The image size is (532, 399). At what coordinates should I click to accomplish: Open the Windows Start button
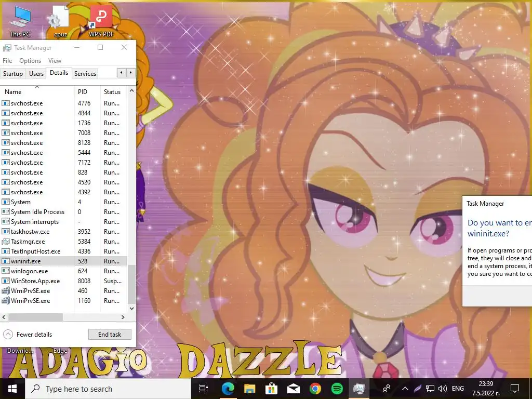coord(12,389)
